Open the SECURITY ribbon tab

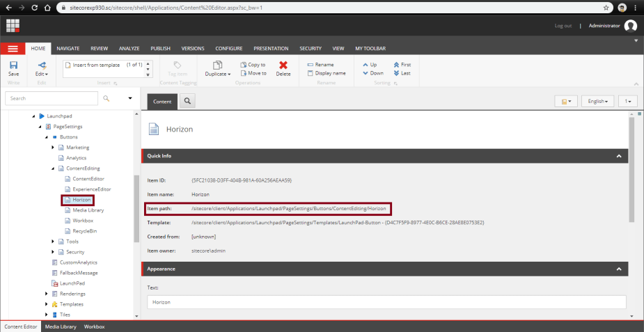[x=311, y=49]
